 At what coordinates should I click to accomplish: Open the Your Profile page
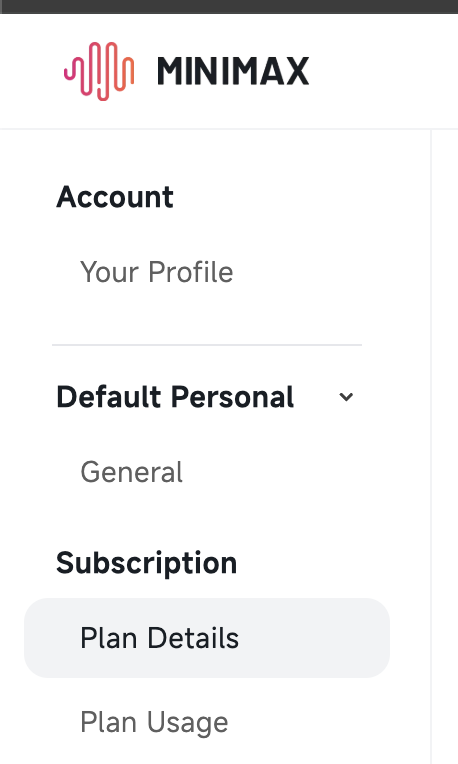click(157, 272)
